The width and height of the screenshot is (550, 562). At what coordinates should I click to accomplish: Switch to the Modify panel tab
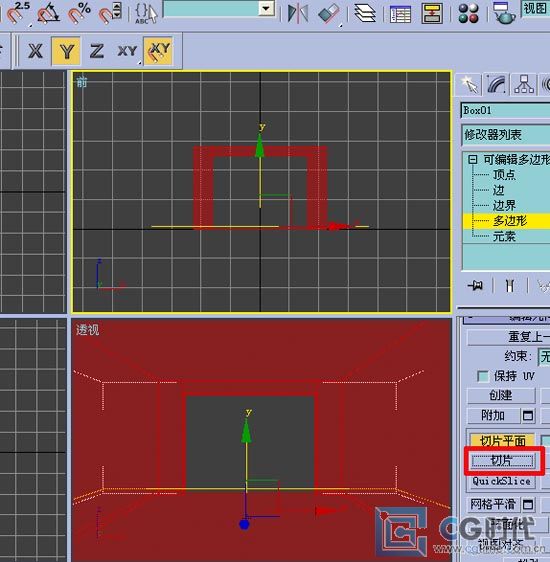point(496,84)
